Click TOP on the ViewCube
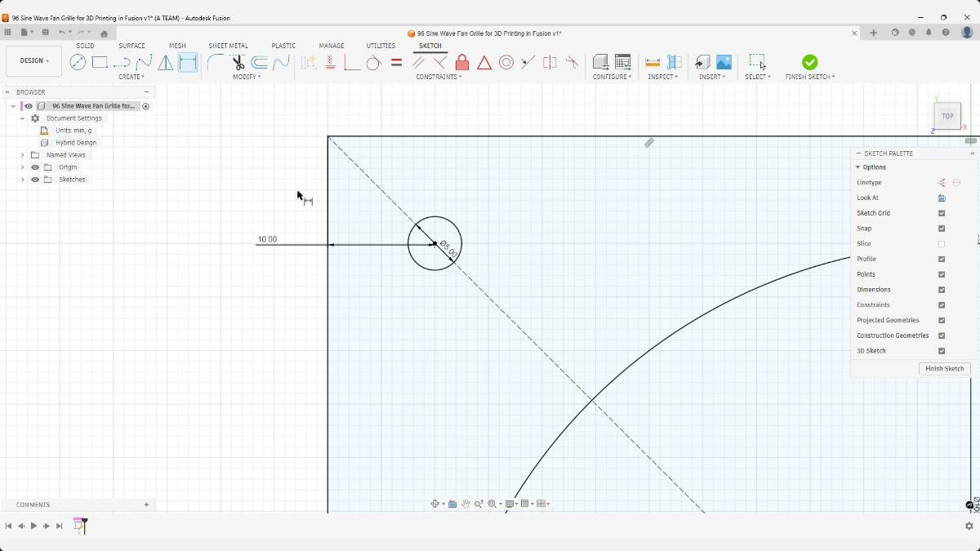Image resolution: width=980 pixels, height=551 pixels. [947, 116]
